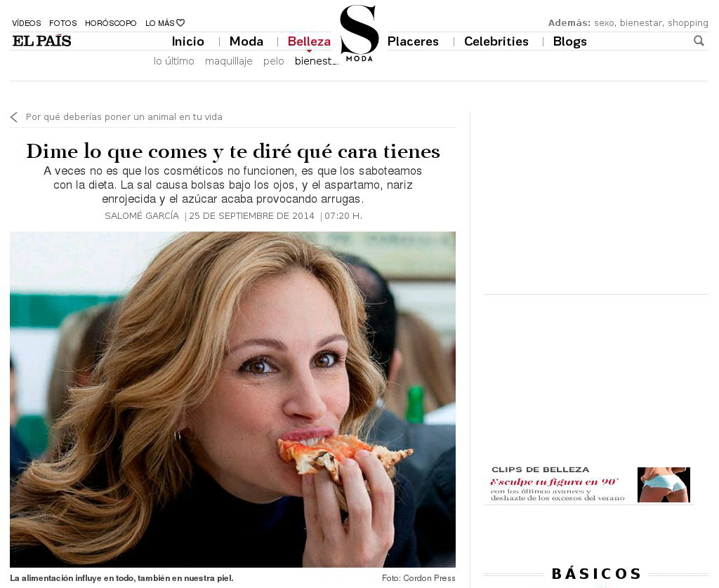Open the Vídeos link
The height and width of the screenshot is (588, 719).
pyautogui.click(x=27, y=23)
